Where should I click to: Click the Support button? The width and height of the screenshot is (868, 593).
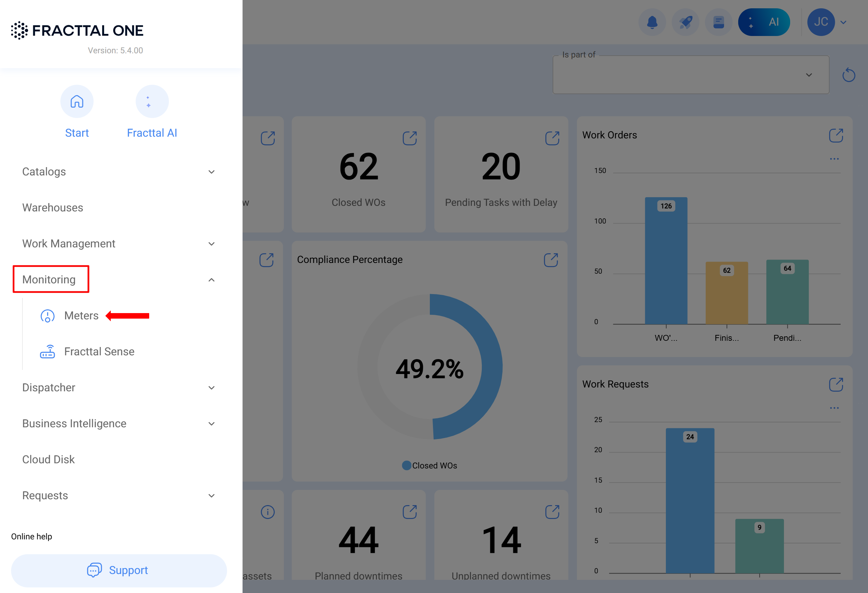tap(119, 570)
